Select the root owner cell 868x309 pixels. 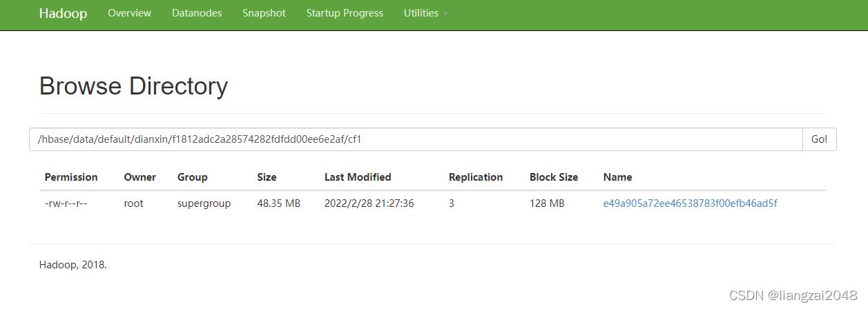point(134,203)
